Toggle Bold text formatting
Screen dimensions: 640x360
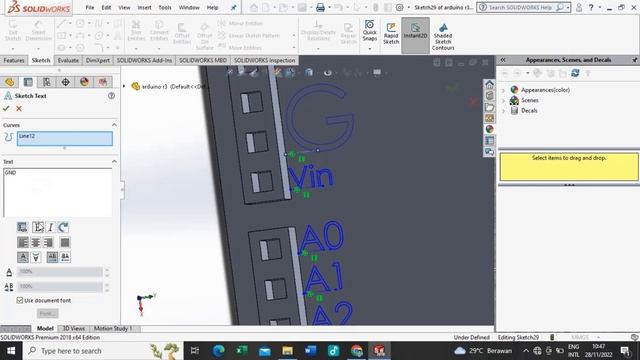(38, 227)
